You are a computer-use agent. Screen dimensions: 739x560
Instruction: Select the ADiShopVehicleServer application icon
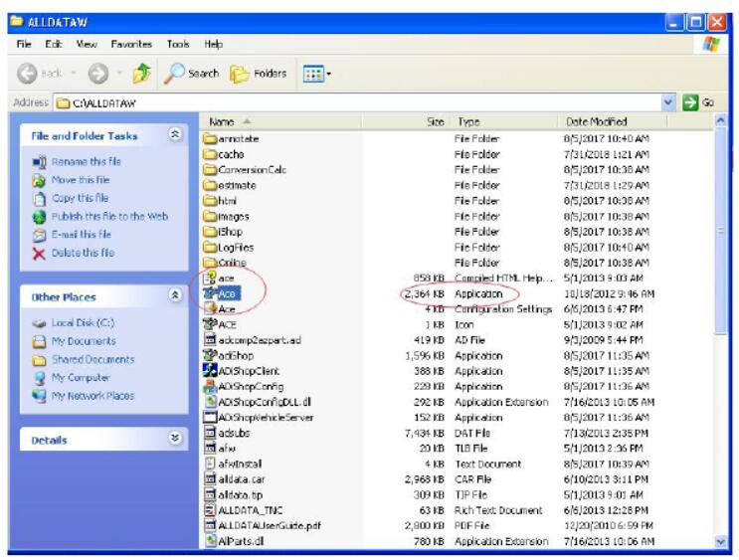click(210, 418)
